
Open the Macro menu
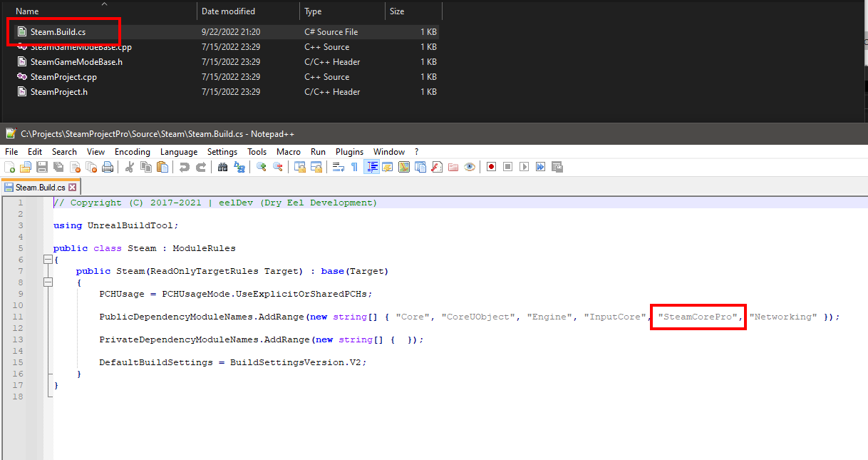(289, 152)
